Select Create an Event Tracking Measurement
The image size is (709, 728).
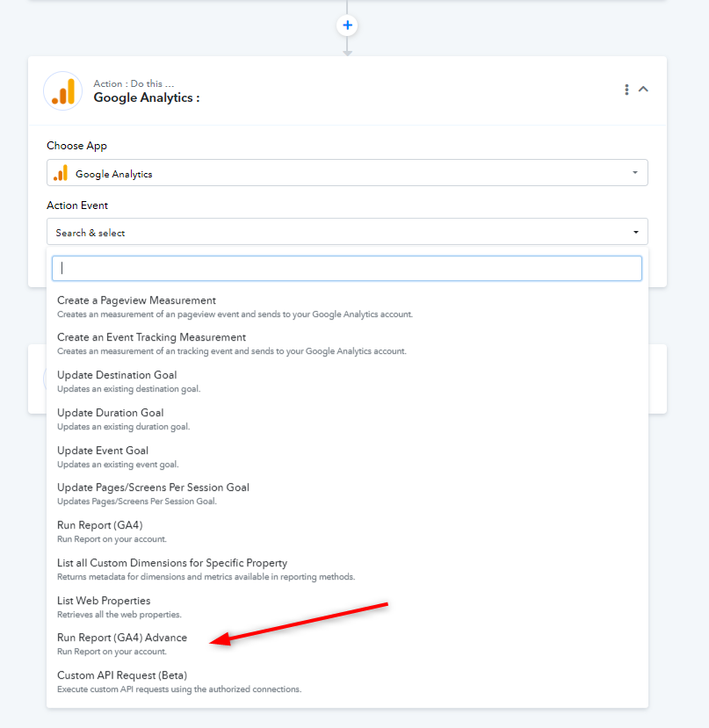[347, 343]
